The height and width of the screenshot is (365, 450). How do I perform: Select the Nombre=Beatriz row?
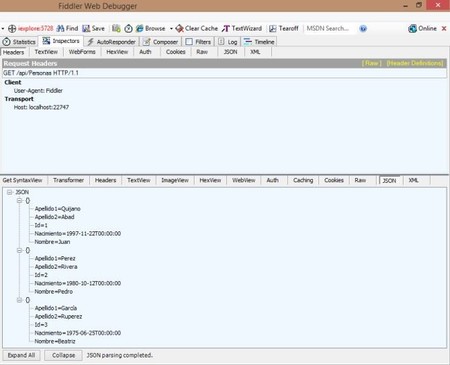55,341
